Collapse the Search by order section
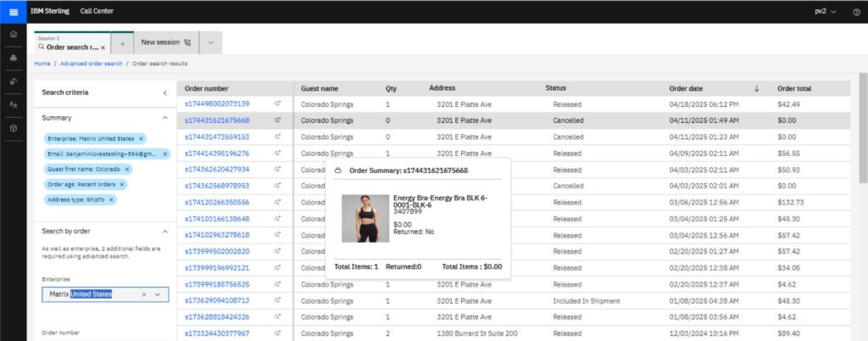 tap(164, 230)
